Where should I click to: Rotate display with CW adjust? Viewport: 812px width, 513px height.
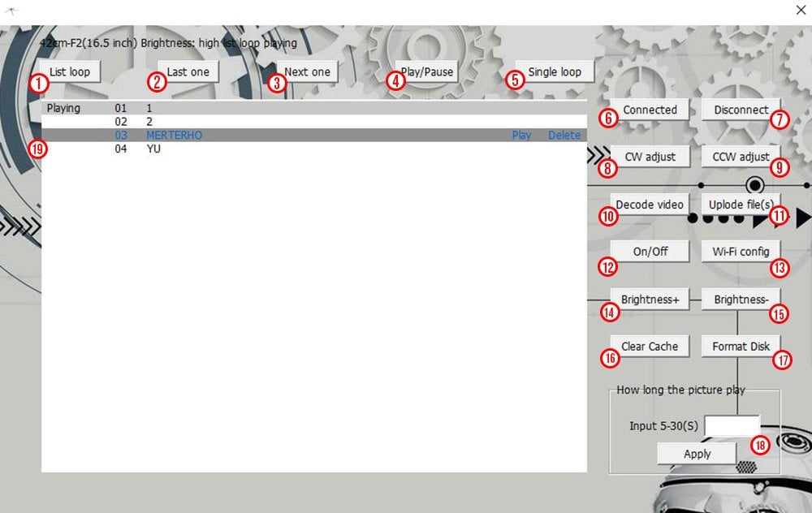(x=650, y=157)
